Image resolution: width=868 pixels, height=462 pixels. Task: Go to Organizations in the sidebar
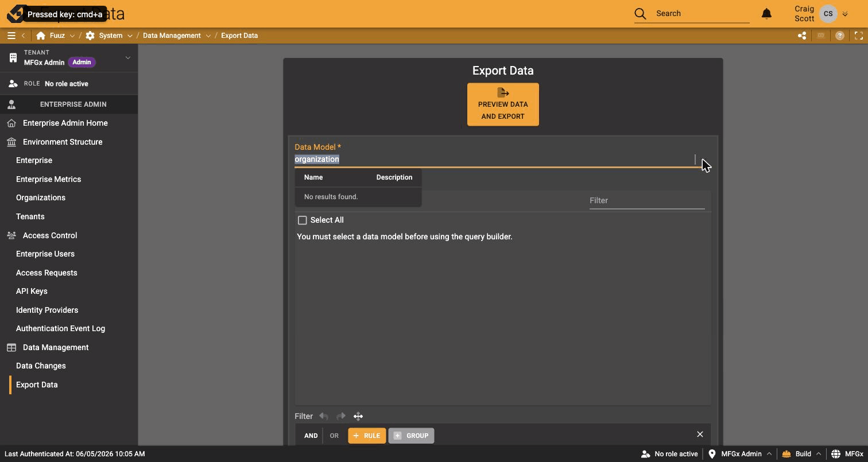[41, 198]
